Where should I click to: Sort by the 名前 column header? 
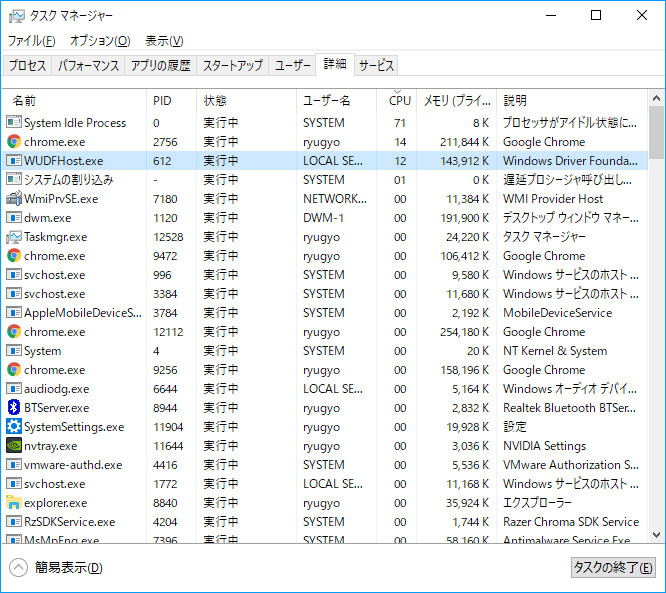point(75,101)
